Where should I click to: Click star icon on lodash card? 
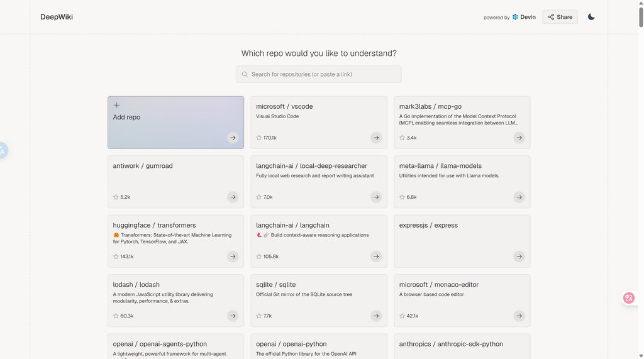coord(116,316)
